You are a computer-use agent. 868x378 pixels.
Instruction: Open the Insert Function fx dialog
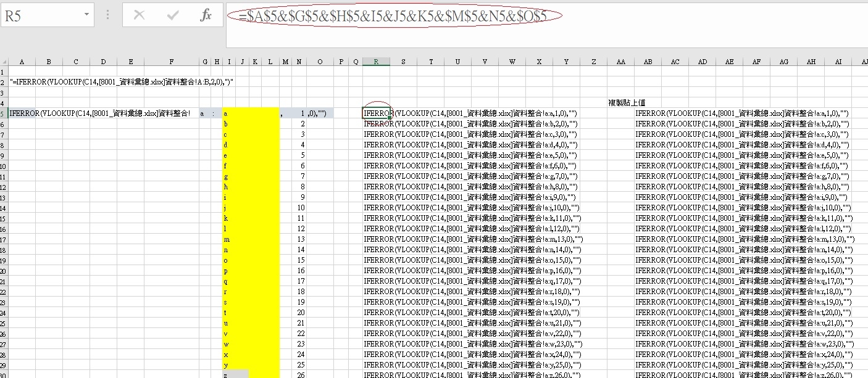coord(206,15)
